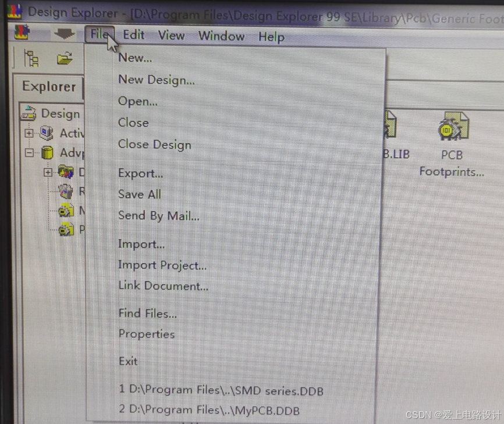
Task: Open the Help menu
Action: click(x=272, y=37)
